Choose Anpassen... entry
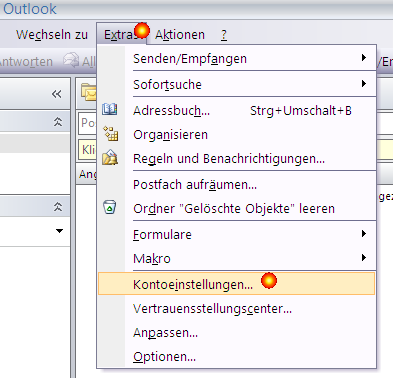This screenshot has height=378, width=393. (237, 333)
